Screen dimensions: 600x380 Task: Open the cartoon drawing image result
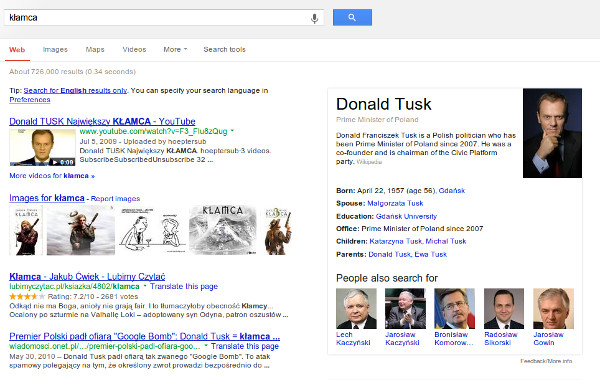pos(152,230)
